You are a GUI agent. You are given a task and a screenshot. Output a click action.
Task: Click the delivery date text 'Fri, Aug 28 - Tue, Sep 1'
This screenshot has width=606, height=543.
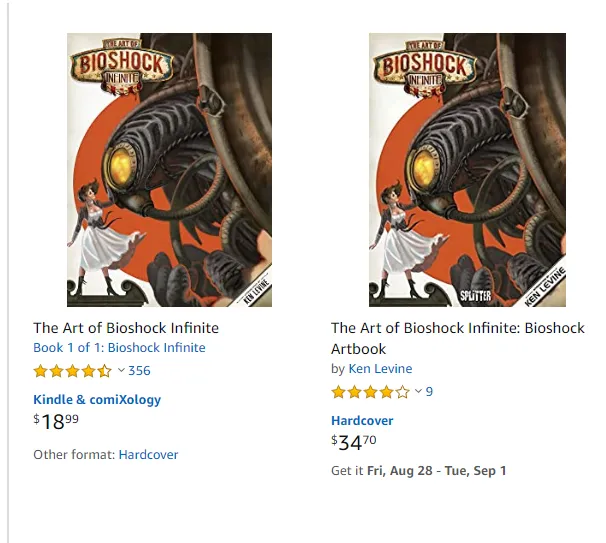[x=436, y=471]
